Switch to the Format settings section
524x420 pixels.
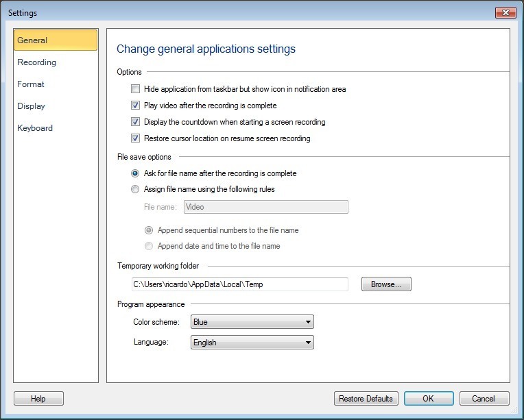pyautogui.click(x=31, y=84)
